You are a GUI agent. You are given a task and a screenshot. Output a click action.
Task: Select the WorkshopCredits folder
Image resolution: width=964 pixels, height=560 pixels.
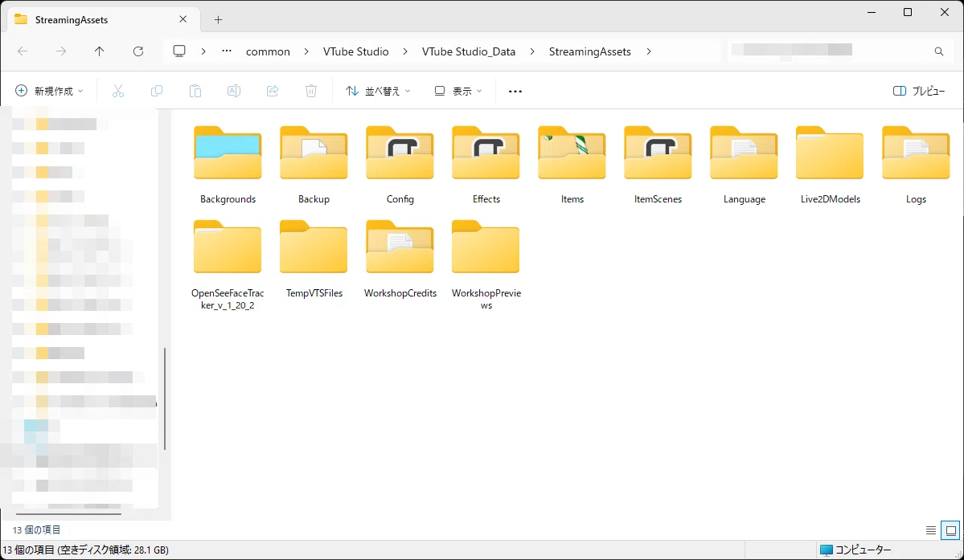coord(400,260)
